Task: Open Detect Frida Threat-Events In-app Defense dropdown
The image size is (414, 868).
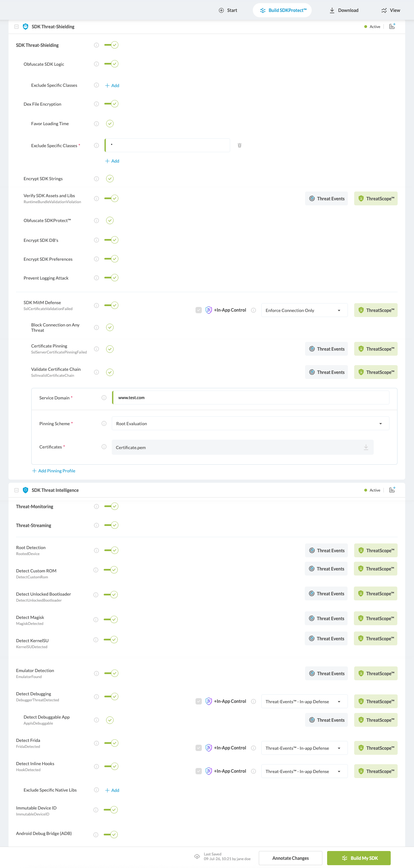Action: (x=304, y=748)
